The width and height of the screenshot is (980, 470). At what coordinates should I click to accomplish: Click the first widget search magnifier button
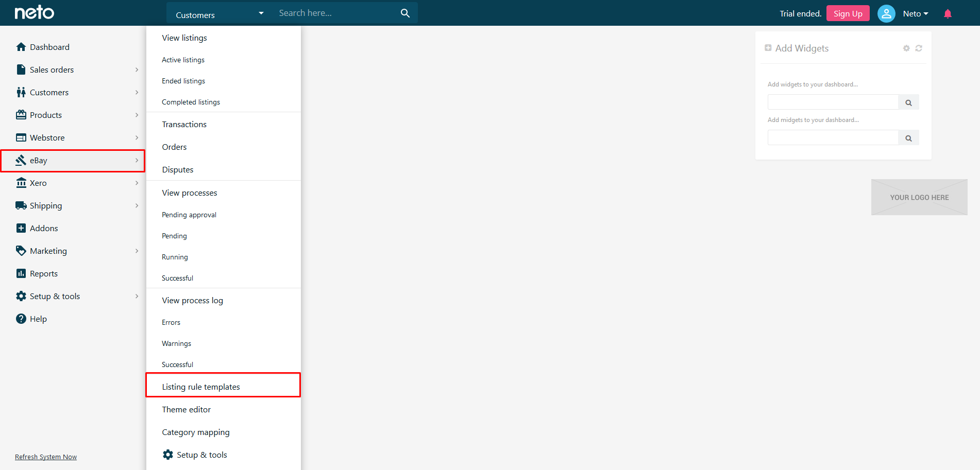click(x=908, y=102)
